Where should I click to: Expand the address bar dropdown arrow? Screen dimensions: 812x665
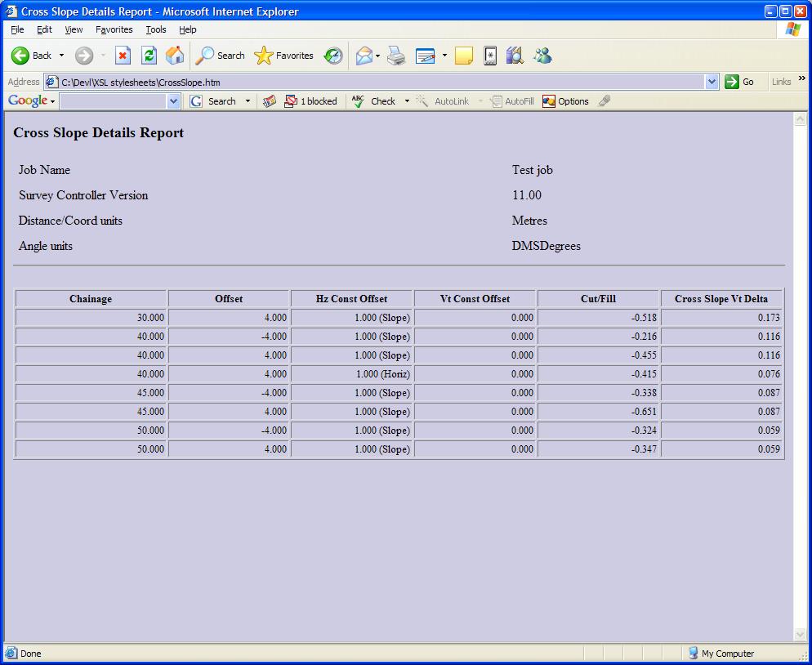712,82
